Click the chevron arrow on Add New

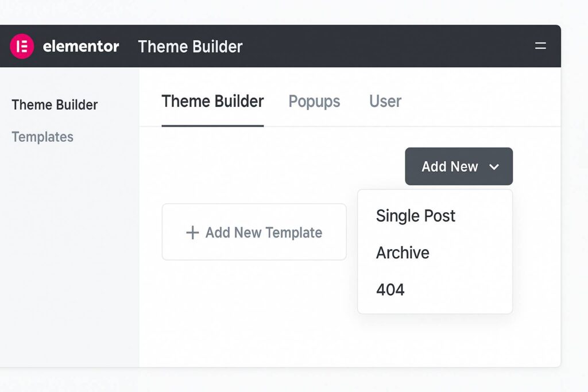(494, 167)
